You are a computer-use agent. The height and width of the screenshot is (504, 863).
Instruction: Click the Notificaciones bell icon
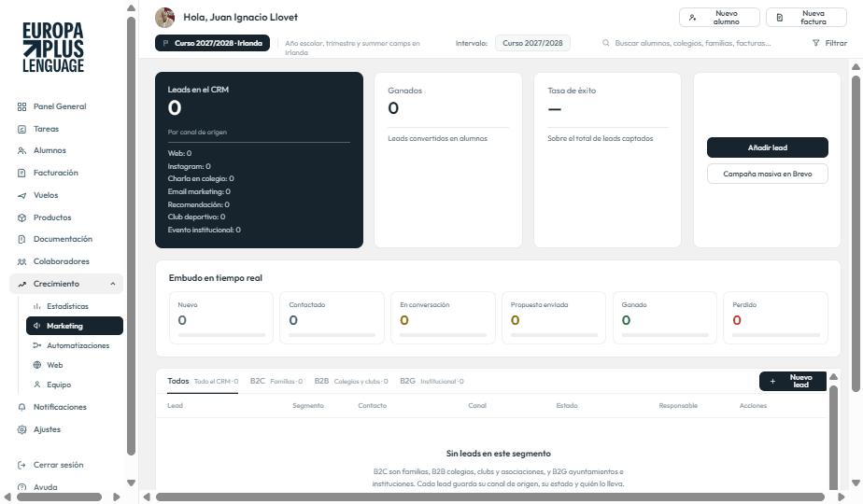click(22, 407)
